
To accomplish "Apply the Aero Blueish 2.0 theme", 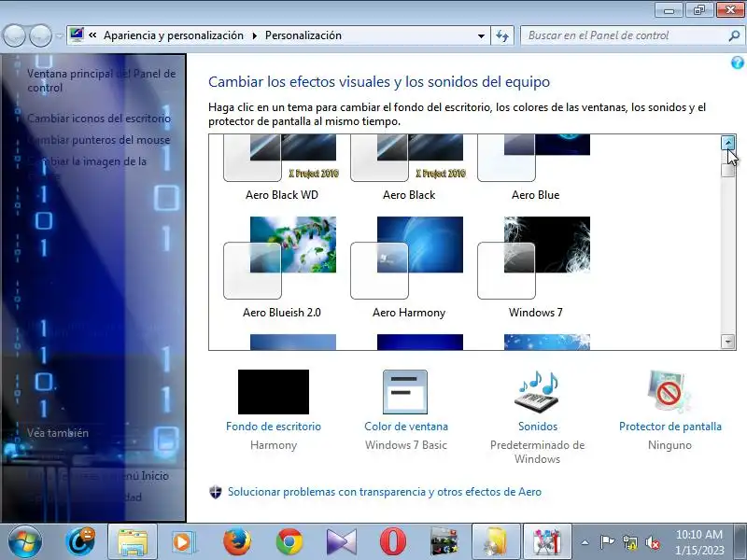I will (282, 268).
